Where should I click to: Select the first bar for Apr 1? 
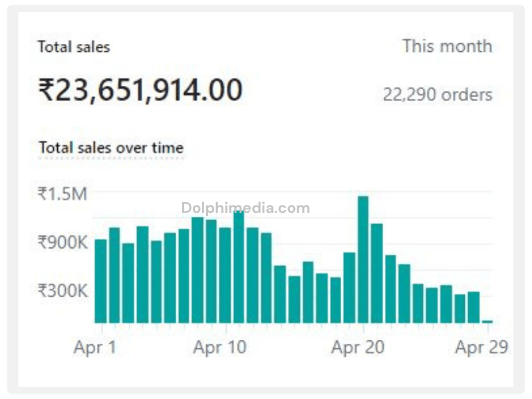click(100, 281)
